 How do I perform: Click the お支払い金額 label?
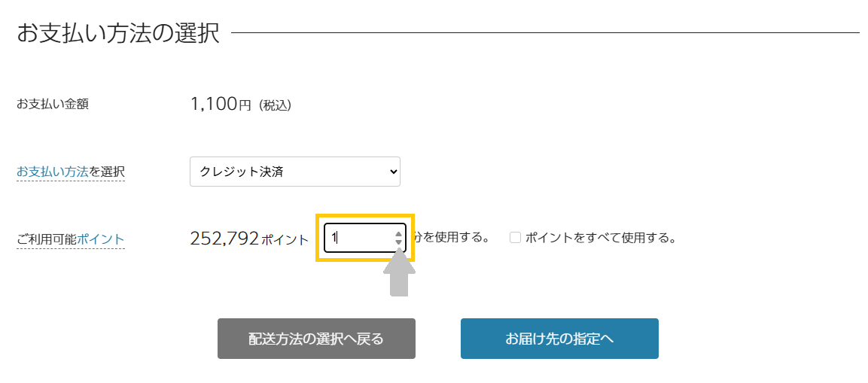pos(53,105)
